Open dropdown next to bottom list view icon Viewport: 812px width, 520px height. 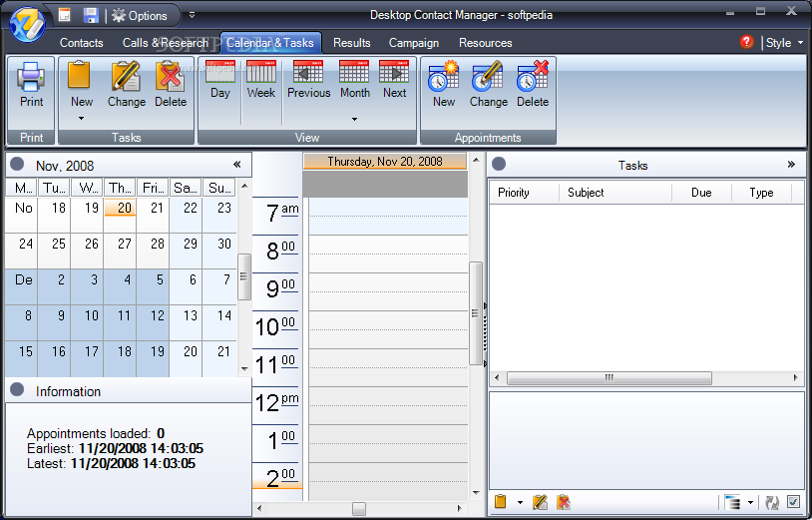pyautogui.click(x=750, y=502)
